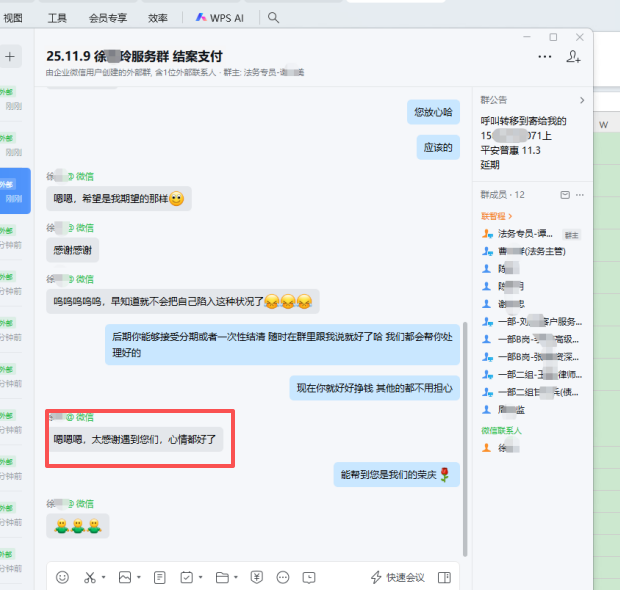Click the 微信联系人 section label
The width and height of the screenshot is (620, 590).
pos(501,431)
